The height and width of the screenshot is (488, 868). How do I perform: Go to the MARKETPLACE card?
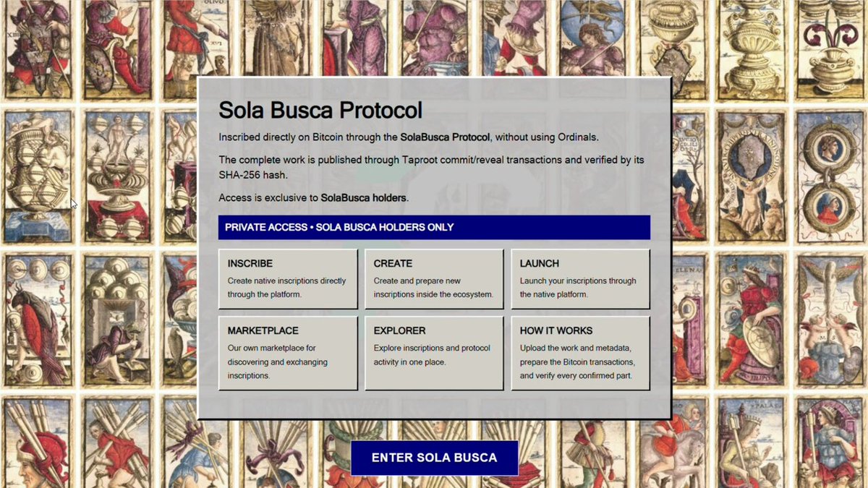(x=288, y=353)
